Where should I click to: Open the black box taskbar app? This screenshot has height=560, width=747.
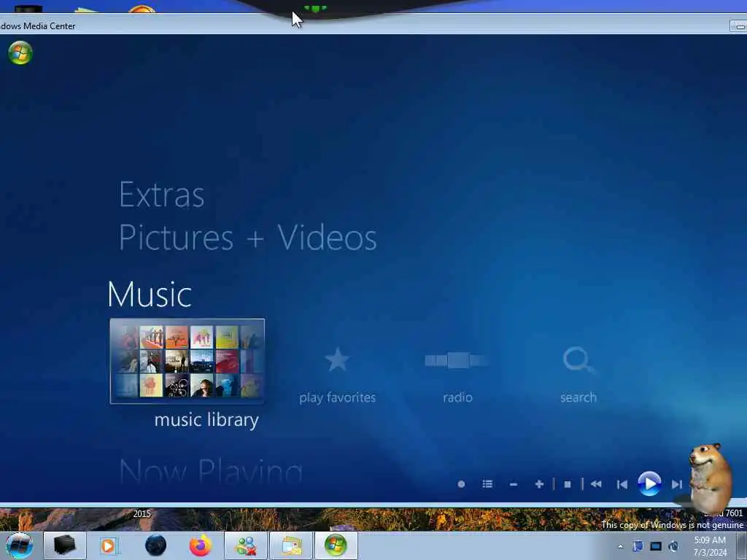coord(65,545)
